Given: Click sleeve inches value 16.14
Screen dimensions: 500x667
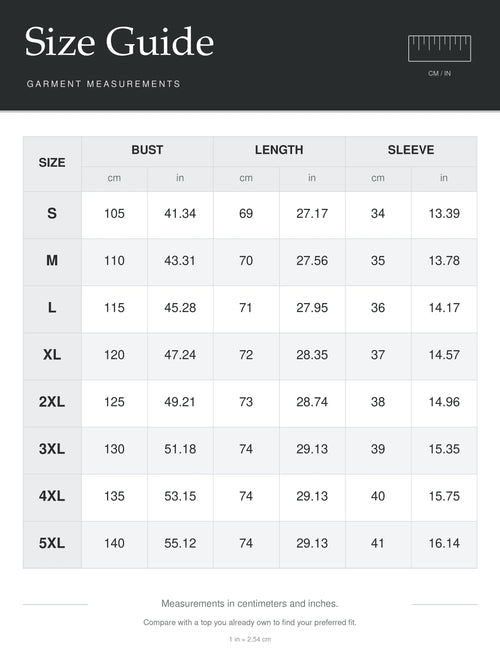Looking at the screenshot, I should click(x=444, y=543).
